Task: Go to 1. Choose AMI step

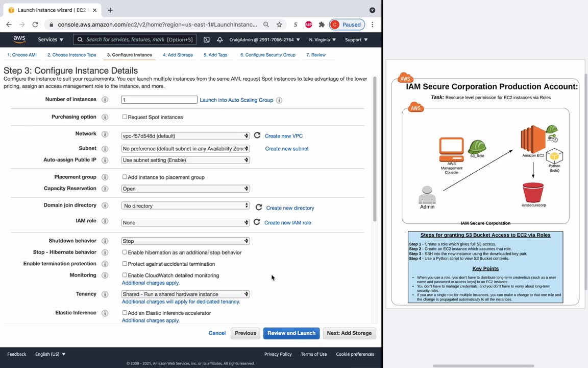Action: (22, 55)
